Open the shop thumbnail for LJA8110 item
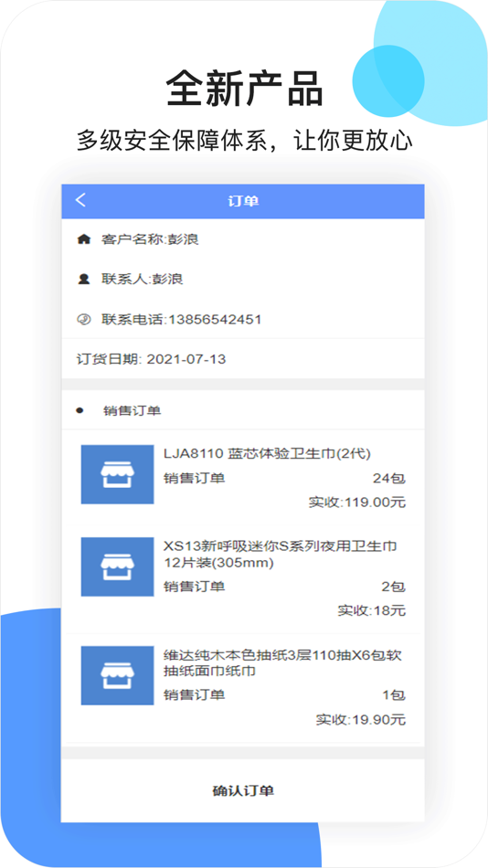 click(x=117, y=474)
